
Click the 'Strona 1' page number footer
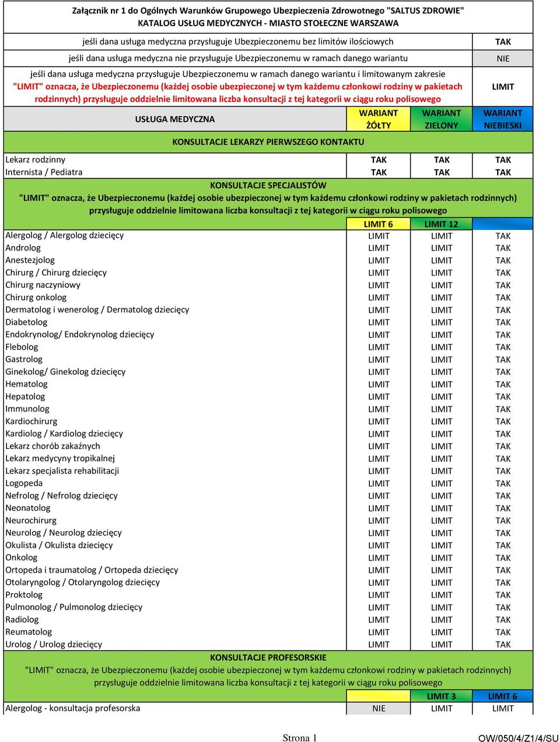pos(300,738)
